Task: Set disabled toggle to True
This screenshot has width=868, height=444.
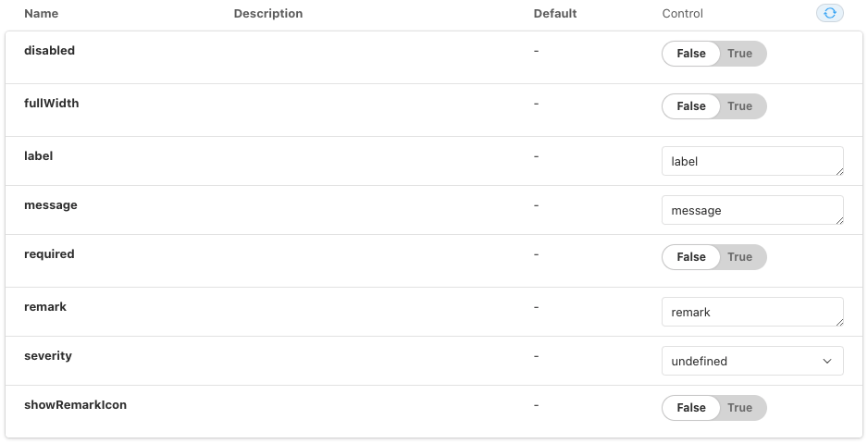Action: (739, 54)
